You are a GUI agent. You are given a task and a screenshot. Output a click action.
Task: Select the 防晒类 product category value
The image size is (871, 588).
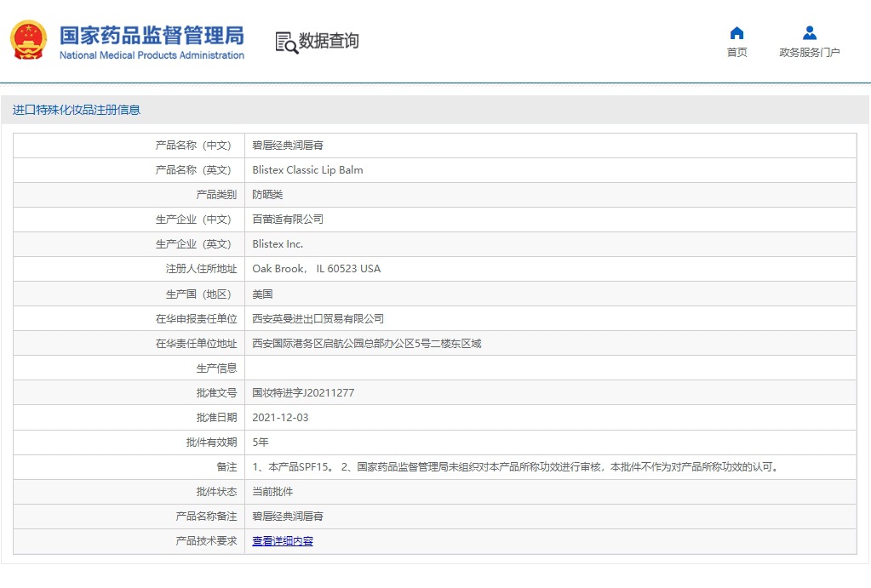tap(267, 195)
